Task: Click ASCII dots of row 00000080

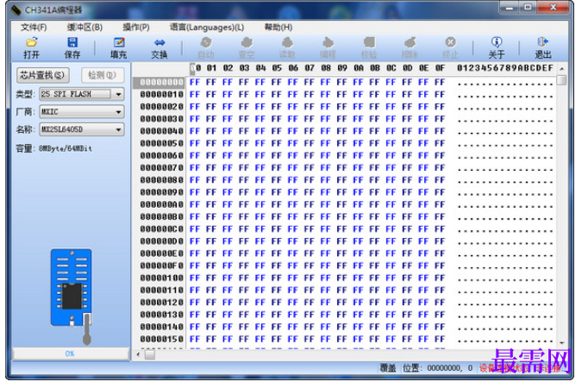Action: (x=504, y=181)
